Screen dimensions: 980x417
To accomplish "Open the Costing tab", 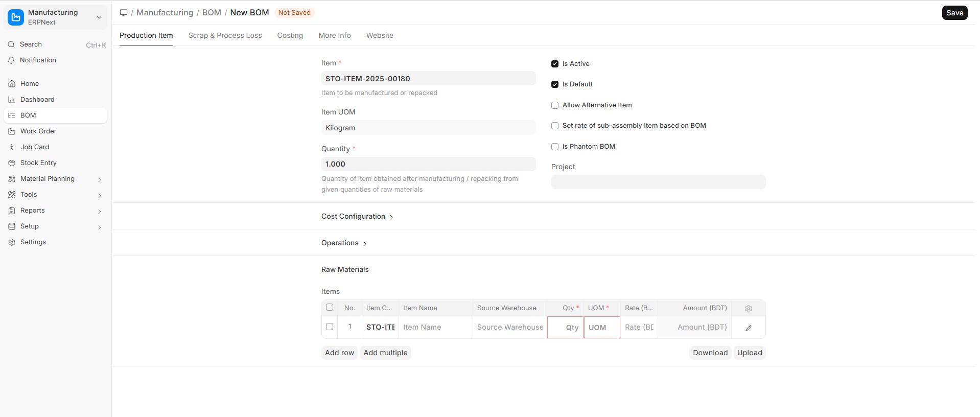I will click(x=290, y=35).
